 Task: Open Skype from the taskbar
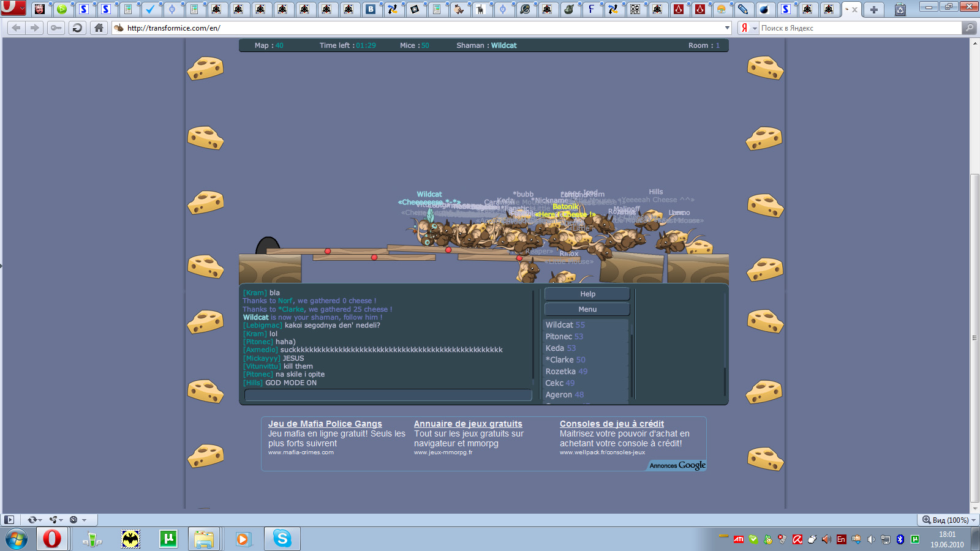282,539
